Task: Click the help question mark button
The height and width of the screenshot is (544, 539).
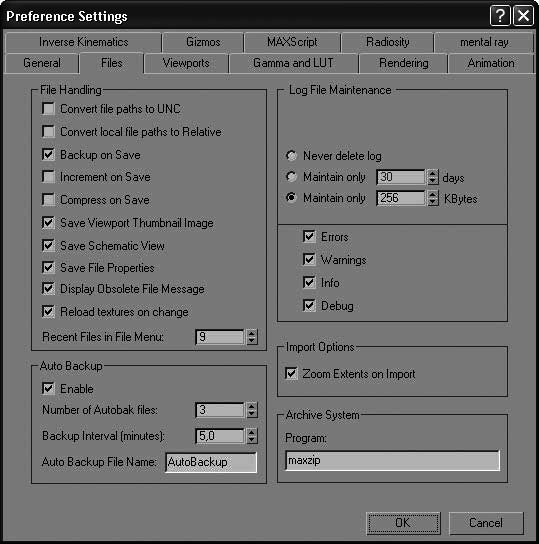Action: click(500, 16)
